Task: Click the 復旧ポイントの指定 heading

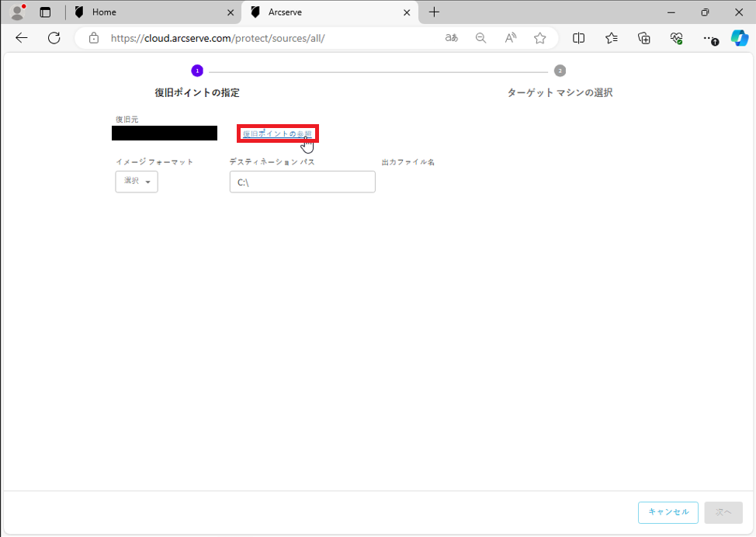Action: point(197,92)
